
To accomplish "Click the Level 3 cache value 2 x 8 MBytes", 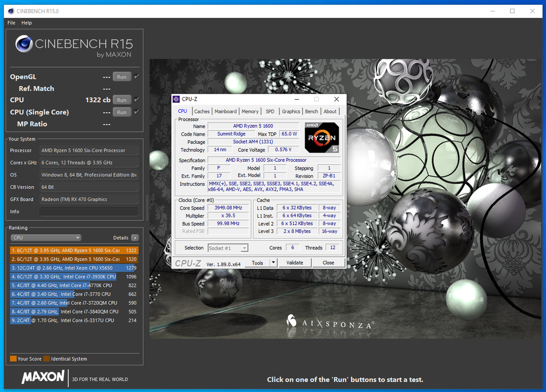I will [297, 231].
